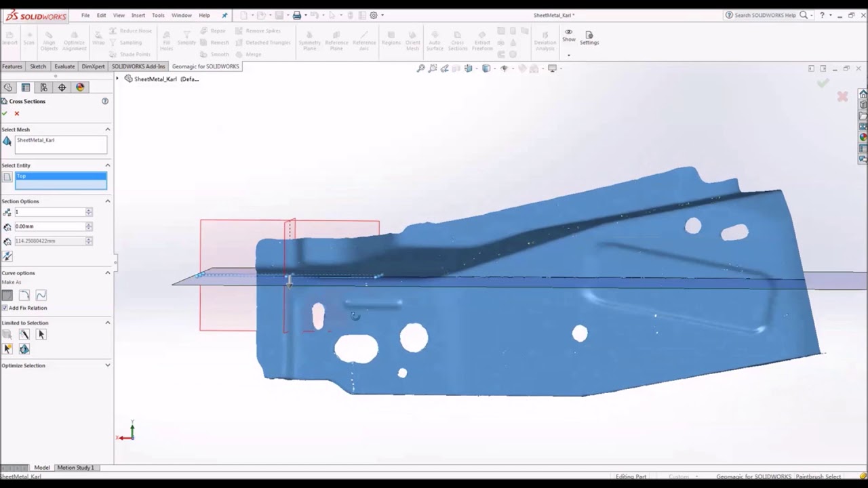
Task: Click the Print icon in the top toolbar
Action: point(296,15)
